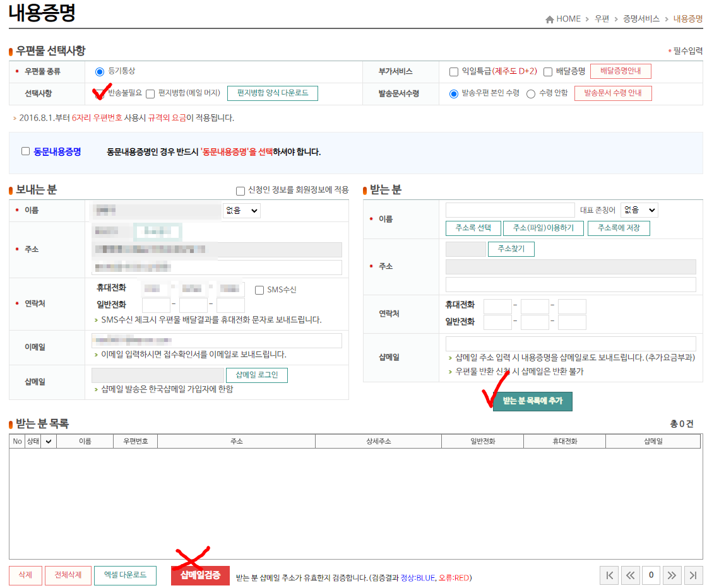Download 편지병합 양식

(x=272, y=93)
